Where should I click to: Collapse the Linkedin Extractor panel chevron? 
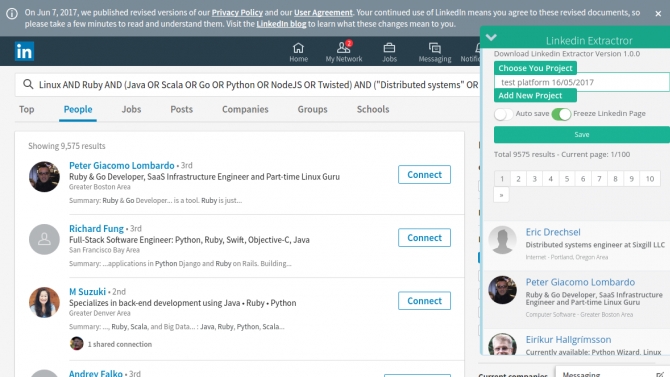click(x=491, y=38)
